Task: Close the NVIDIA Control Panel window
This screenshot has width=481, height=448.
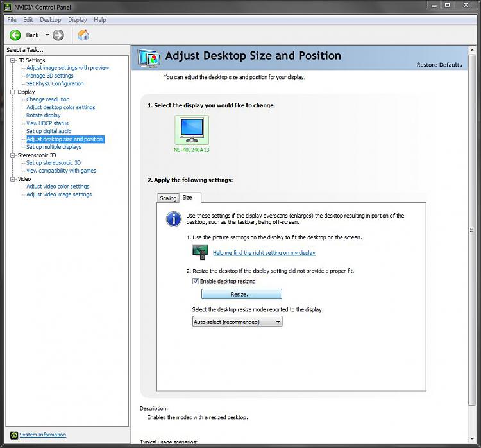Action: tap(466, 6)
